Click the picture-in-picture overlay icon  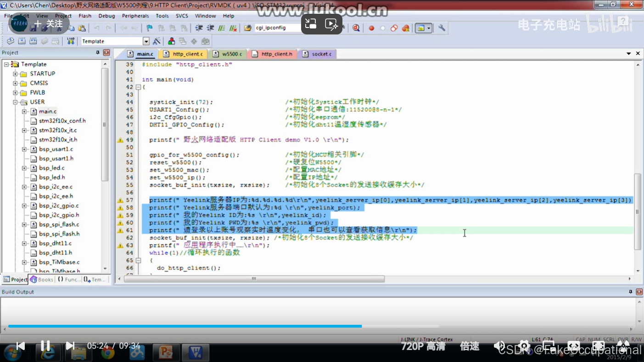coord(311,24)
